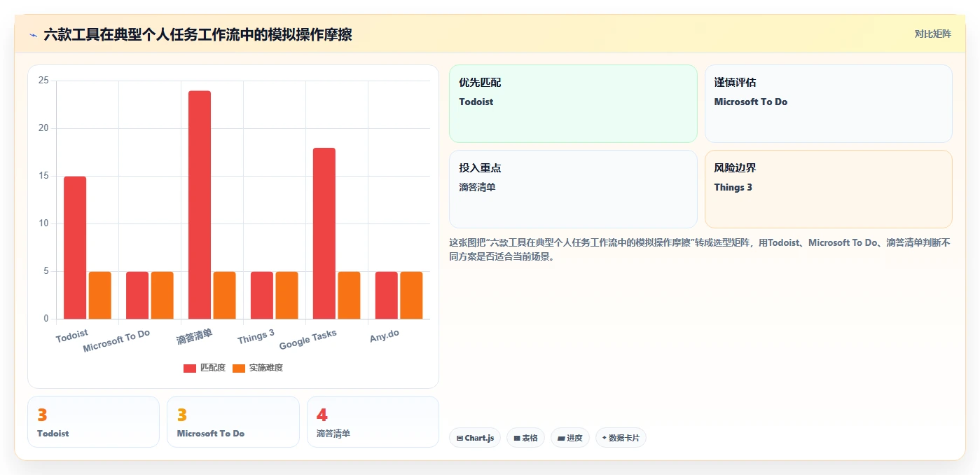The height and width of the screenshot is (475, 980).
Task: Click the chart title 六款工具在典型个人任务工作流
Action: [198, 34]
